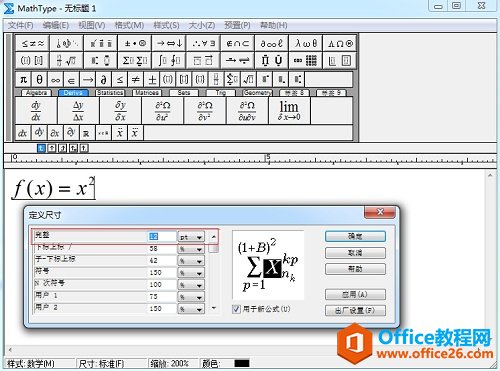Open the unit dropdown for 用户 2
The width and height of the screenshot is (500, 371).
(191, 309)
